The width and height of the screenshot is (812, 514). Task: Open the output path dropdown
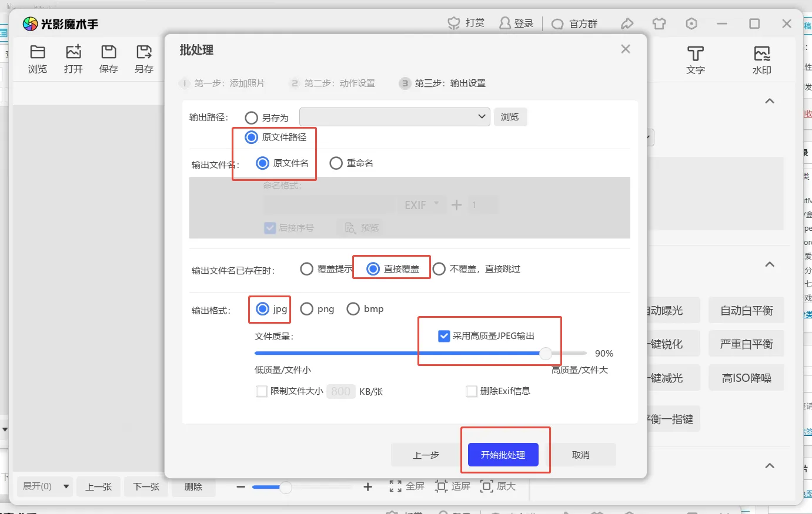pos(395,117)
